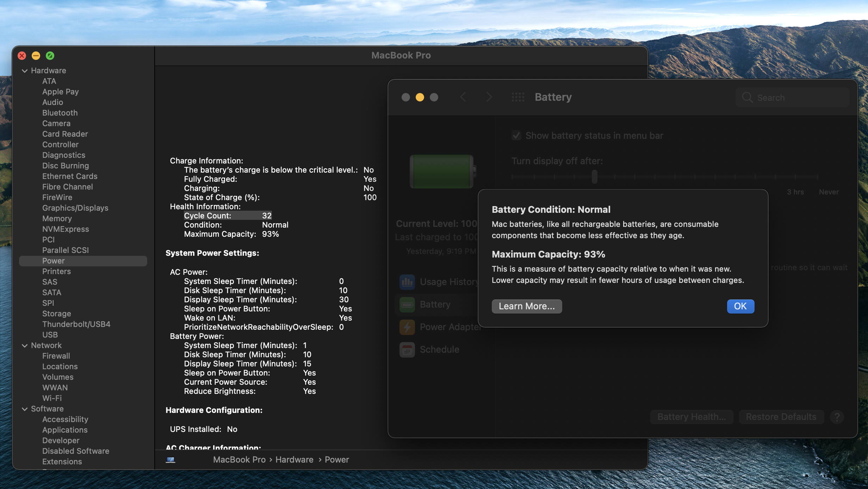Confirm the dialog with the OK button
This screenshot has width=868, height=489.
(x=740, y=306)
